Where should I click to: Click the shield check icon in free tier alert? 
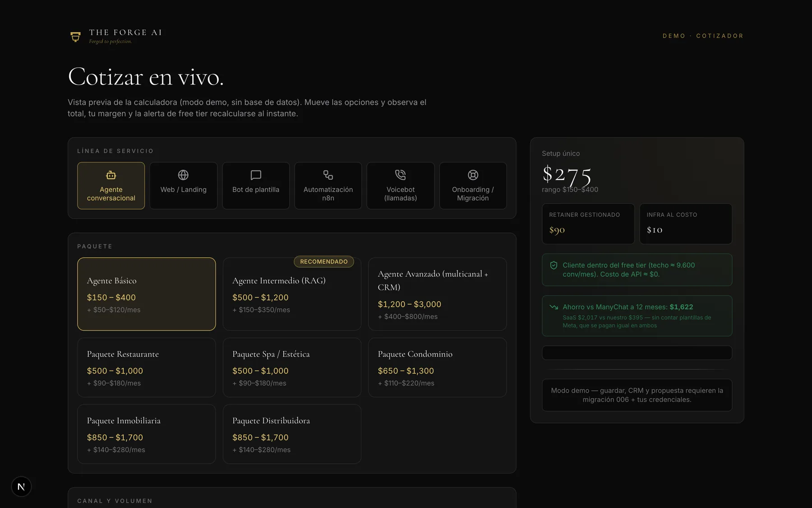coord(554,266)
